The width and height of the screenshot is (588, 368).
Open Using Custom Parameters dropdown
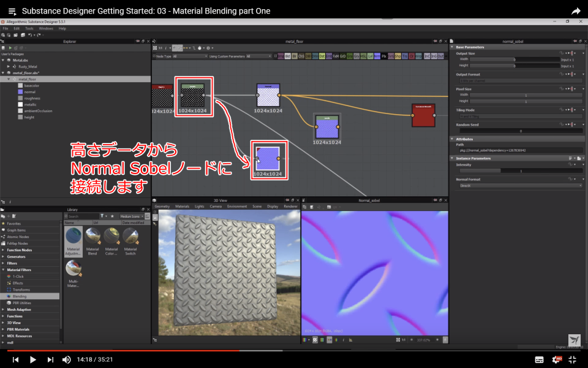pyautogui.click(x=258, y=56)
